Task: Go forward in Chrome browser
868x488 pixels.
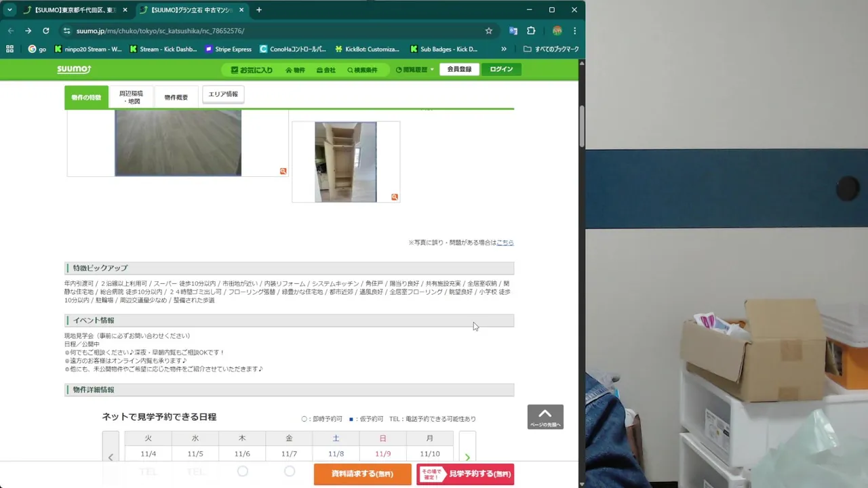Action: pos(28,30)
